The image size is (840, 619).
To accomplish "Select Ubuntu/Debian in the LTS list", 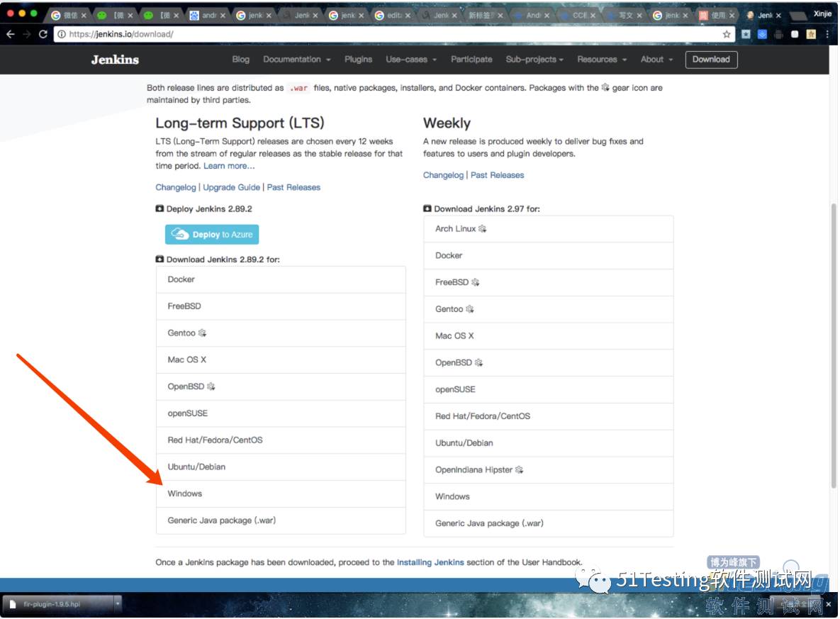I will click(281, 467).
